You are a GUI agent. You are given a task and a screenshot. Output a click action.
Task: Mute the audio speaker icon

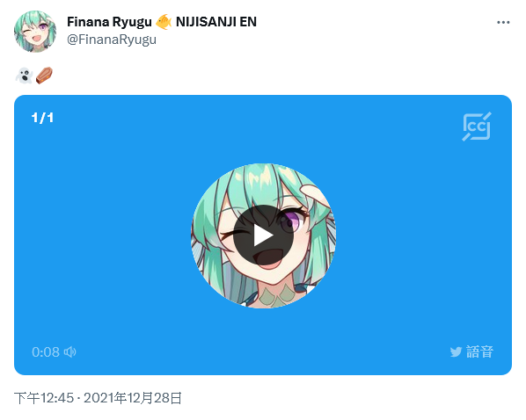click(69, 352)
